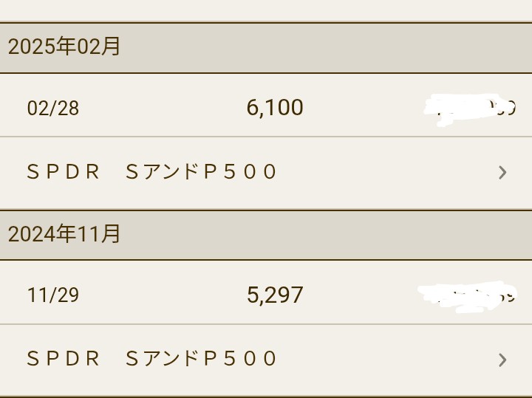Tap the 5,297 amount
The image size is (532, 398).
pyautogui.click(x=275, y=295)
